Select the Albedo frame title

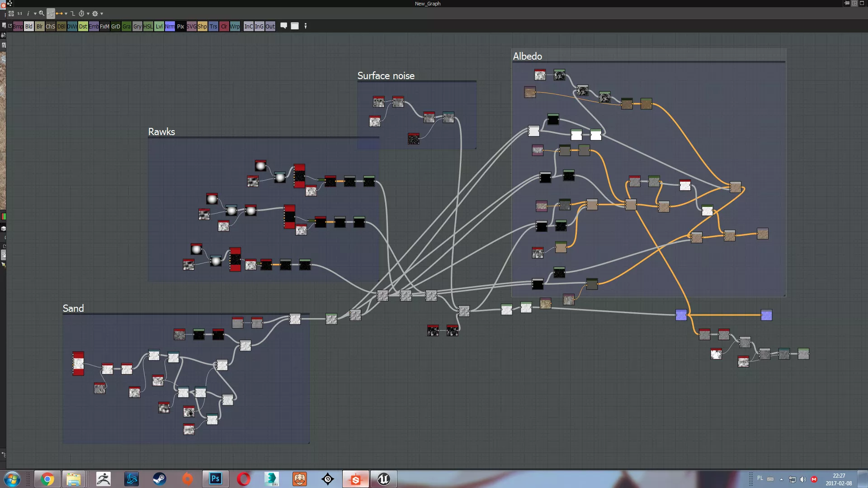(527, 56)
